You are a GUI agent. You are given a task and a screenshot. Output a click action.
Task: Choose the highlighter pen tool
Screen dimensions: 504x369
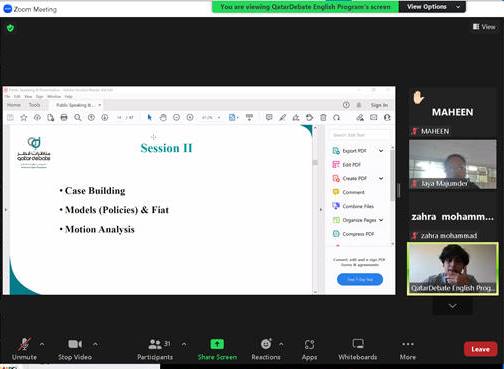point(283,117)
